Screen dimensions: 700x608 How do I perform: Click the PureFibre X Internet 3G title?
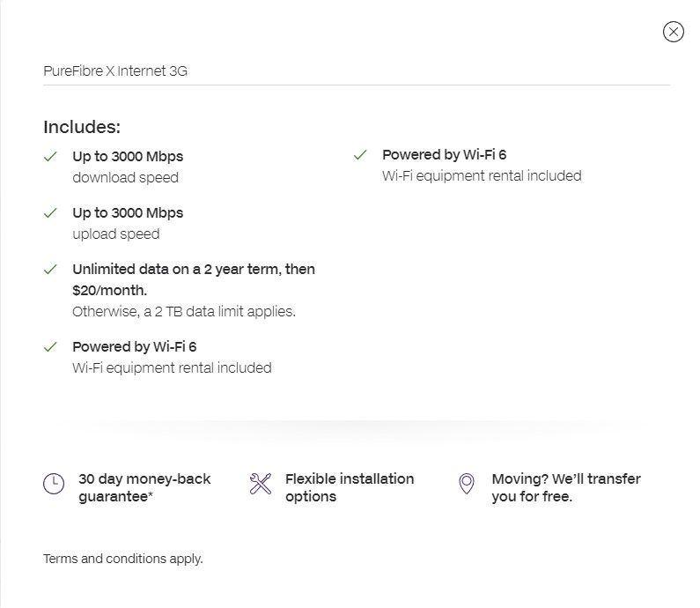pyautogui.click(x=115, y=71)
